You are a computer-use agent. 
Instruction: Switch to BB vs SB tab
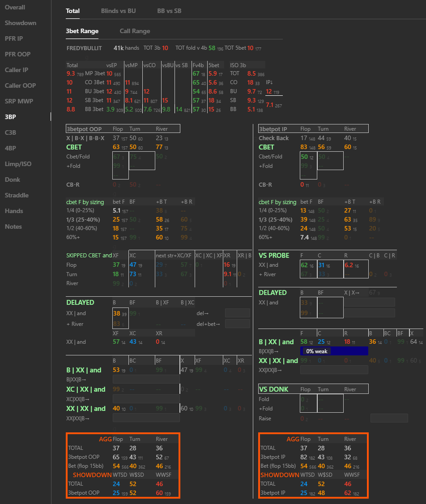[169, 11]
